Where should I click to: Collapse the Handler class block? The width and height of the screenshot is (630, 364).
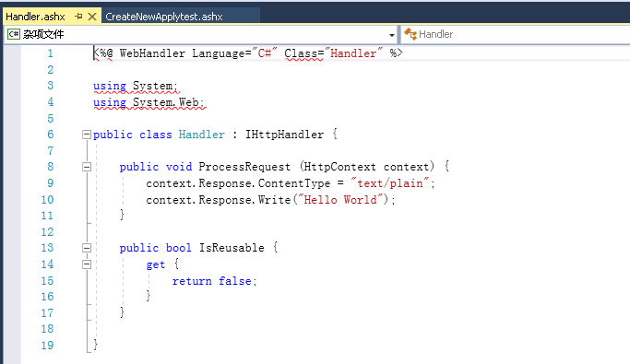[87, 135]
